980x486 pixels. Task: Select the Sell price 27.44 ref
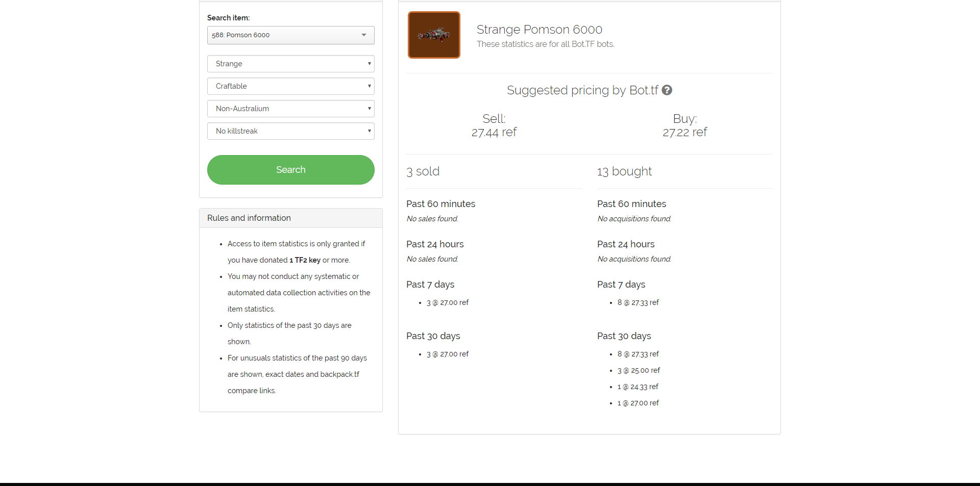click(x=494, y=132)
